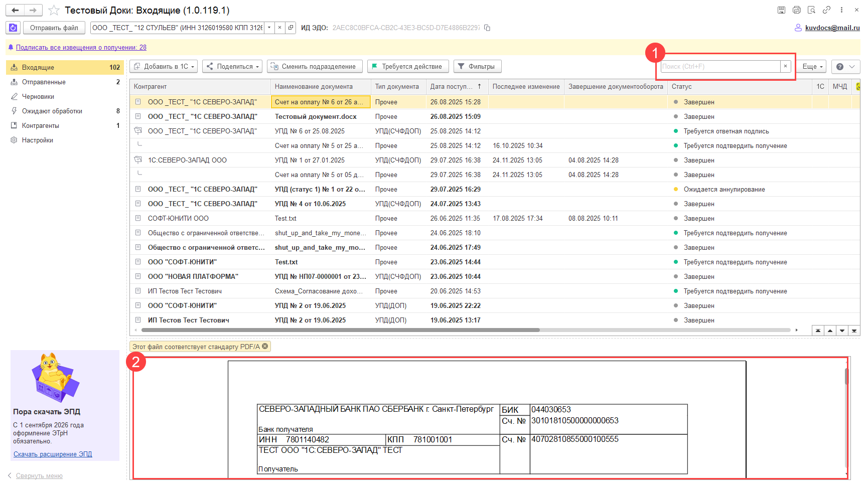The height and width of the screenshot is (484, 868).
Task: Add the form to favorites with the star
Action: (54, 11)
